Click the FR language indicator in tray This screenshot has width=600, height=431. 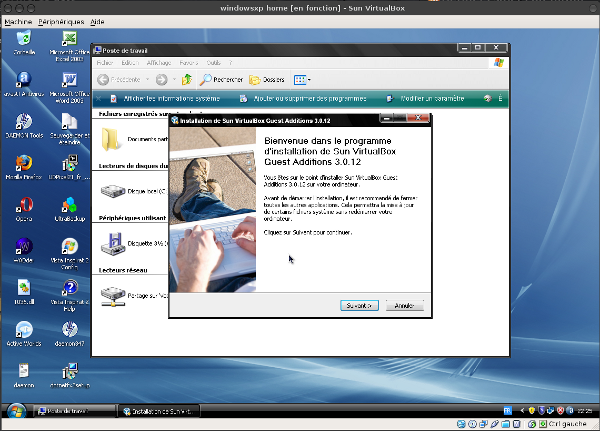pos(507,411)
